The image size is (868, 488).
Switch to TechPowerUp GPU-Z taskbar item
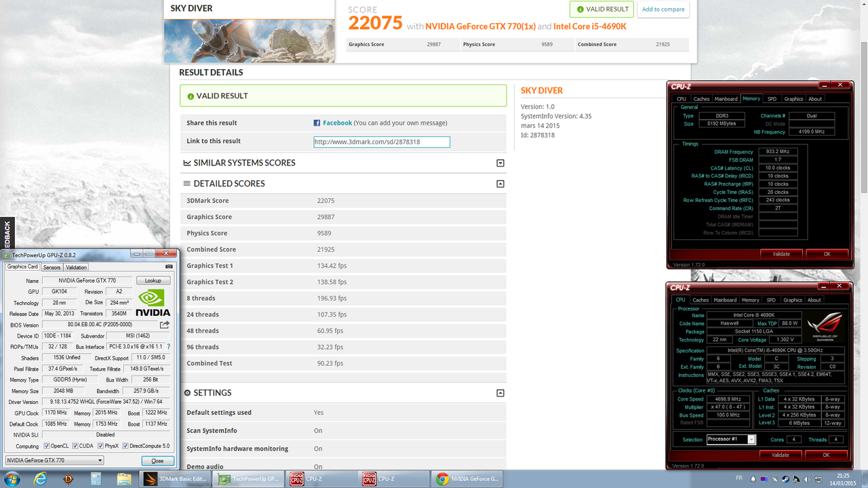[248, 479]
